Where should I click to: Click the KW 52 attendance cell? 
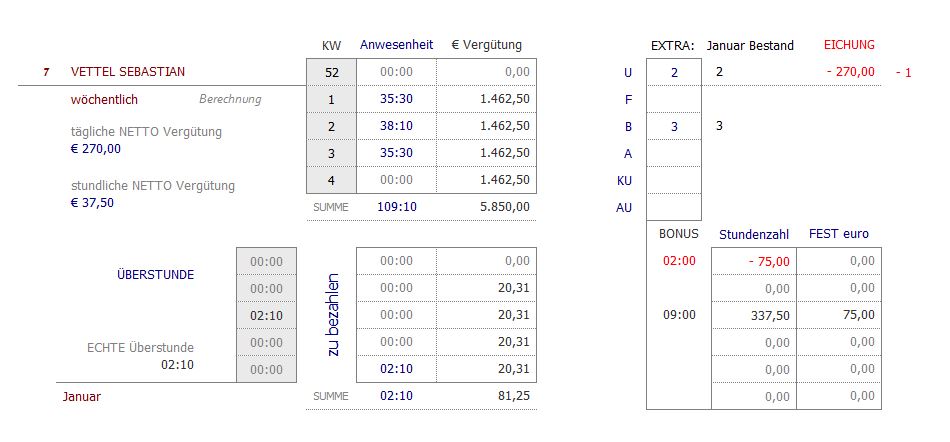click(x=396, y=72)
